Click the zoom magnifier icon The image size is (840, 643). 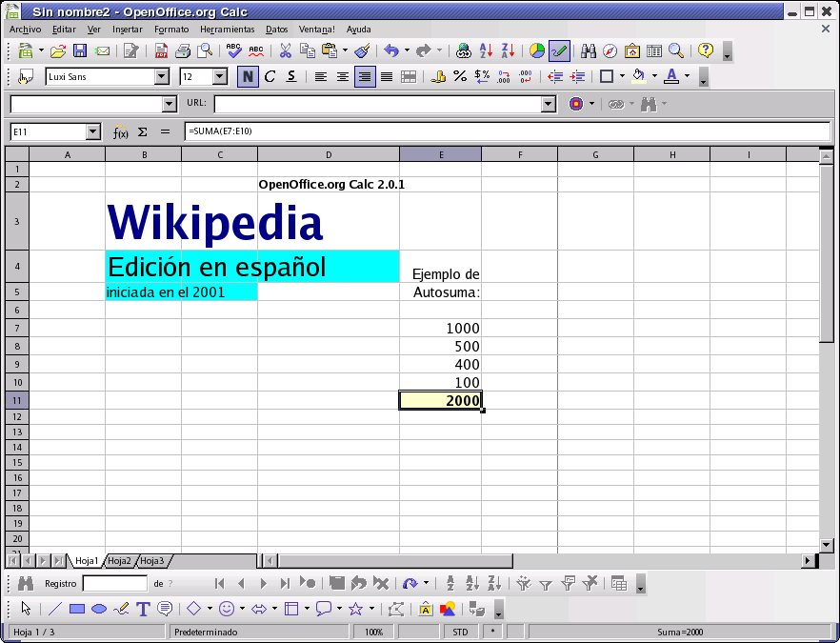pos(676,50)
